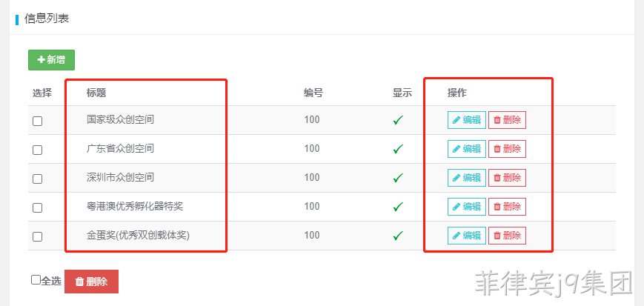
Task: Edit the 深圳市众创空间 entry
Action: coord(467,178)
